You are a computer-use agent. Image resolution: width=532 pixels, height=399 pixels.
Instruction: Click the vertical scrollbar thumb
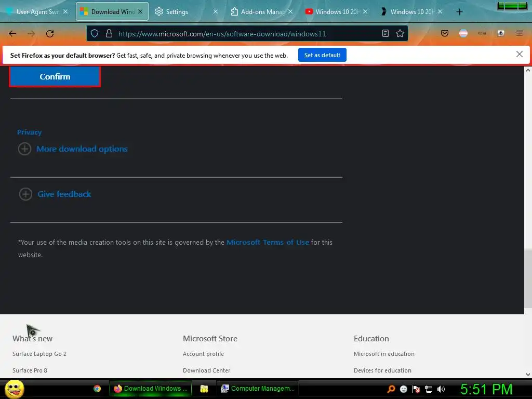pos(528,278)
